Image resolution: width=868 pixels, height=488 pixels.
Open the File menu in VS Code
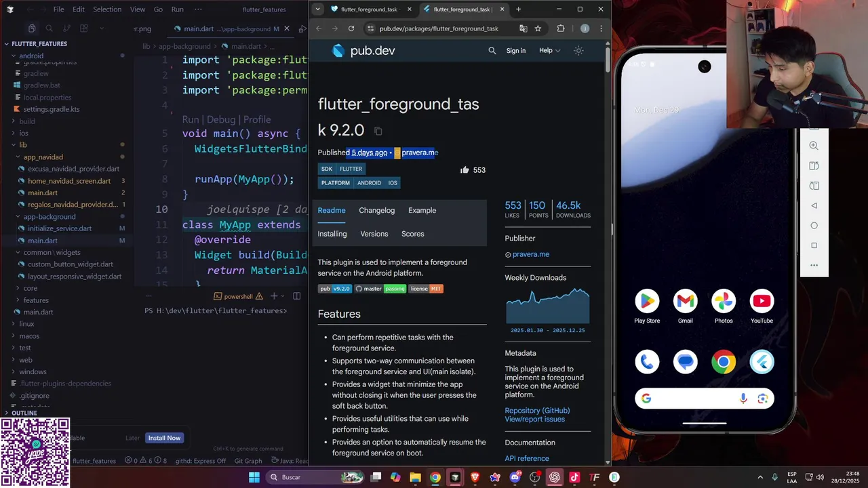(58, 9)
